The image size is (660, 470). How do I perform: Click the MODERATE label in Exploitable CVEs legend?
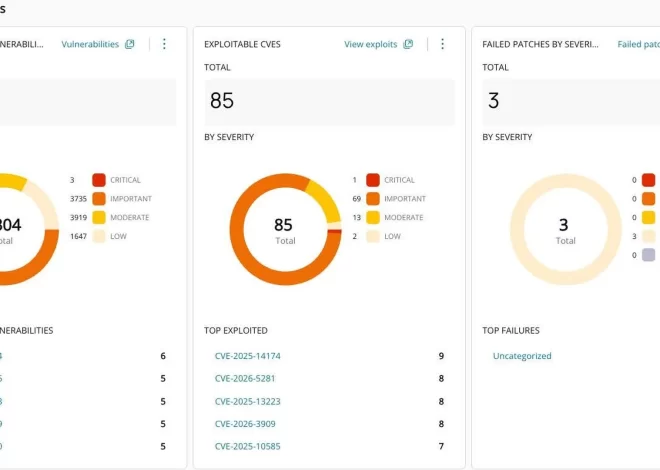pyautogui.click(x=404, y=218)
